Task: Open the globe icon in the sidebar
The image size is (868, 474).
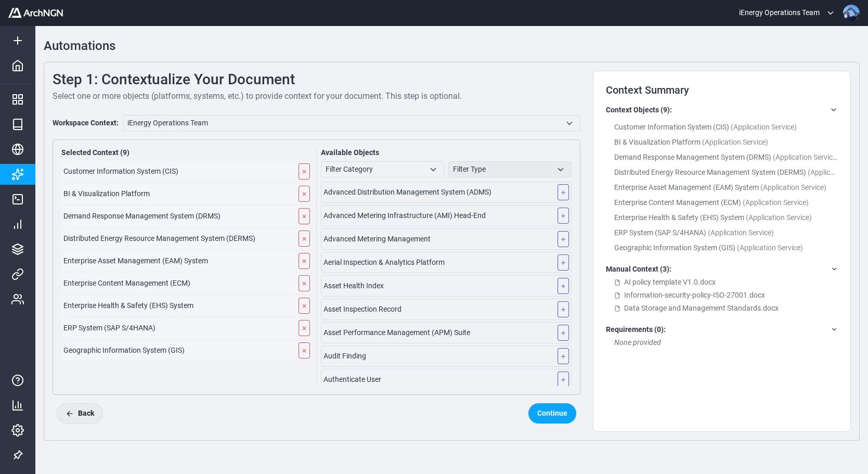Action: [18, 149]
